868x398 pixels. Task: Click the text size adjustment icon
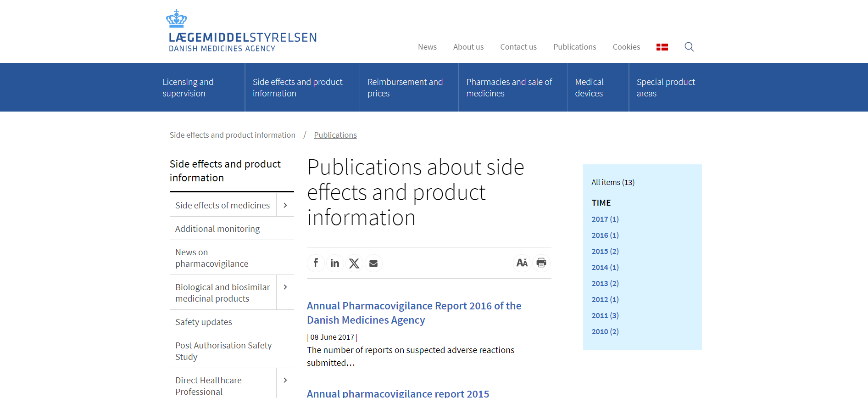[522, 263]
